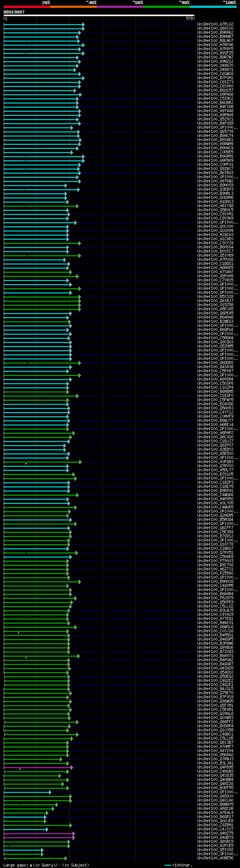Click the green ~80% identity legend segment
Image resolution: width=240 pixels, height=868 pixels.
point(166,7)
